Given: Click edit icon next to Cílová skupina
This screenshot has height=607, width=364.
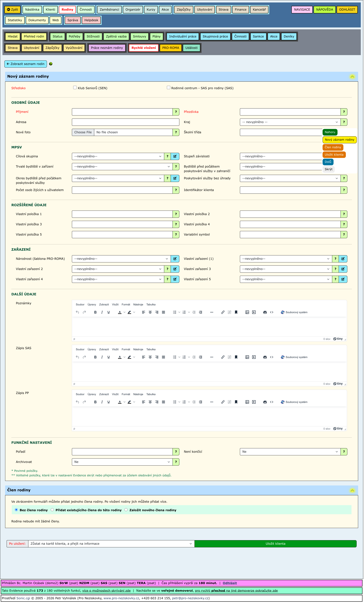Looking at the screenshot, I should (175, 156).
